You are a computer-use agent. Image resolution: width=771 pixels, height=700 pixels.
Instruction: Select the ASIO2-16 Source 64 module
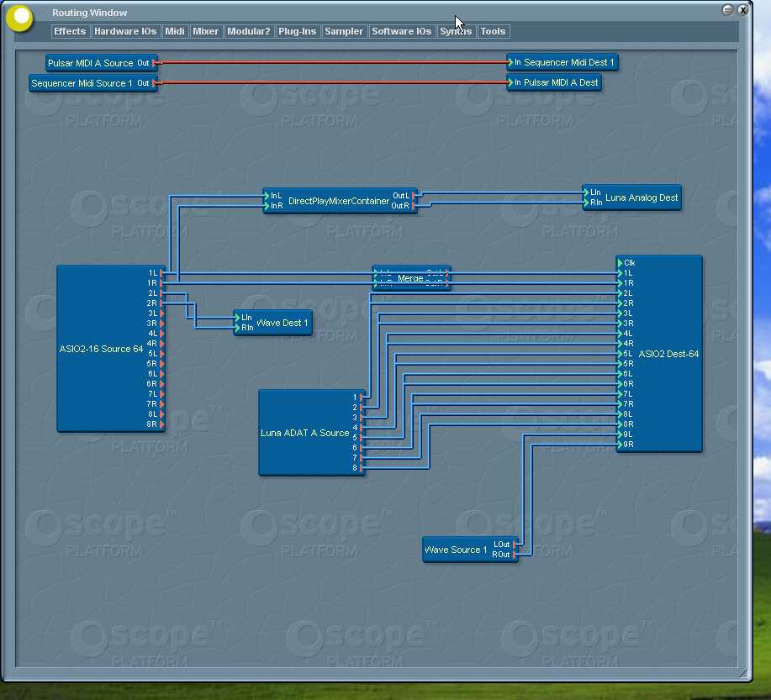coord(111,349)
